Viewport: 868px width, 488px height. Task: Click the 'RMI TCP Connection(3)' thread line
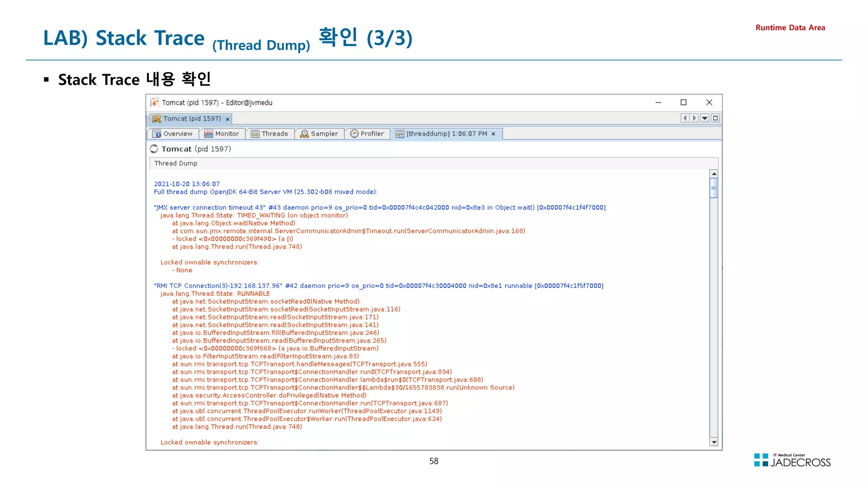point(378,286)
